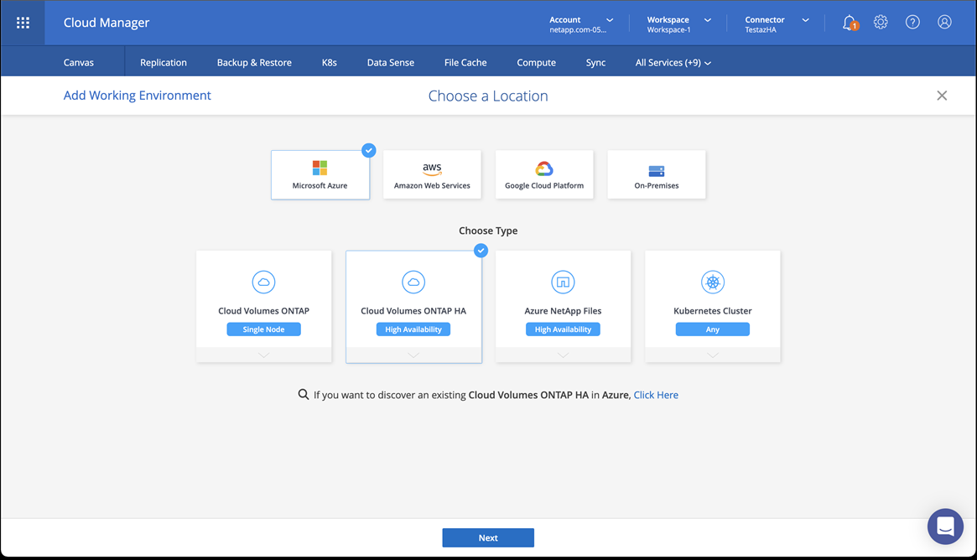Switch to the Data Sense tab
This screenshot has height=560, width=977.
pos(391,62)
